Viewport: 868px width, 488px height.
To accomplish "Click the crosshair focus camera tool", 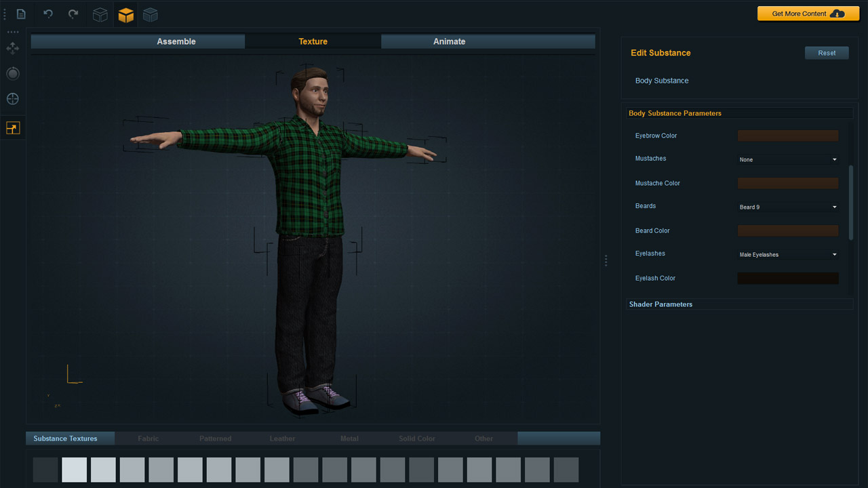I will (x=13, y=99).
